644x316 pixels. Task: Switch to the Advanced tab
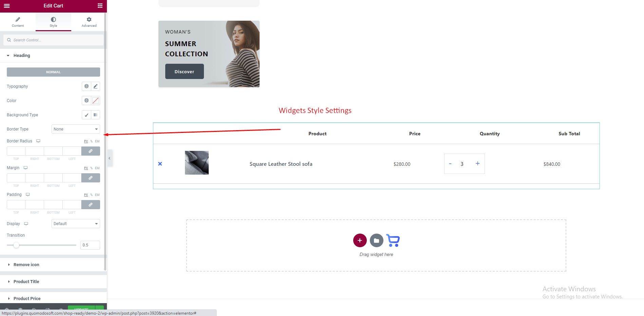coord(89,22)
